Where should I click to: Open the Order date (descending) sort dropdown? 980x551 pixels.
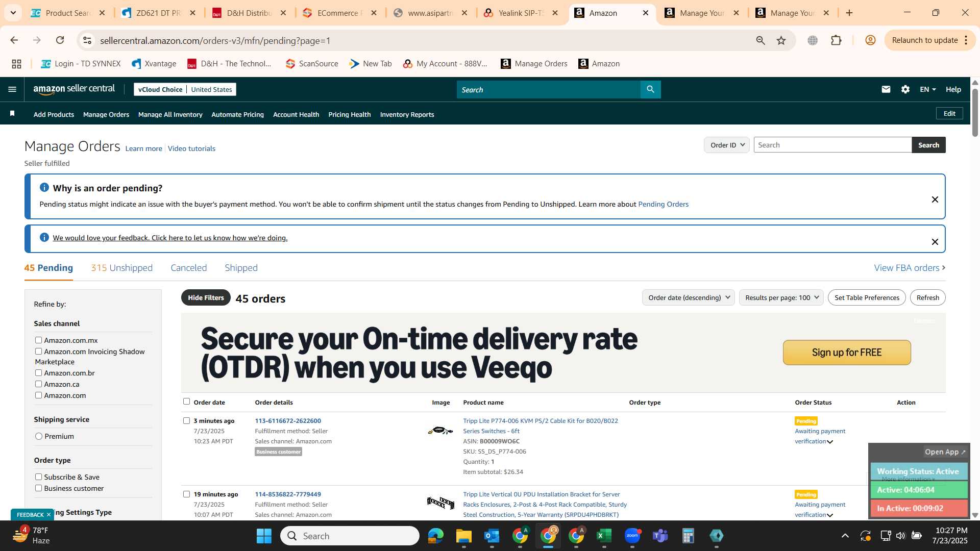coord(688,297)
